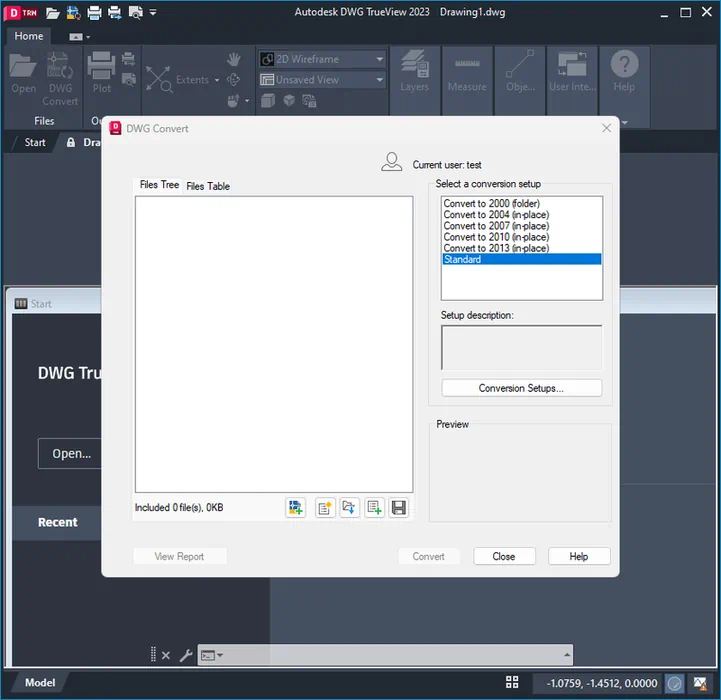The image size is (721, 700).
Task: Click the Help button in DWG Convert
Action: (x=578, y=556)
